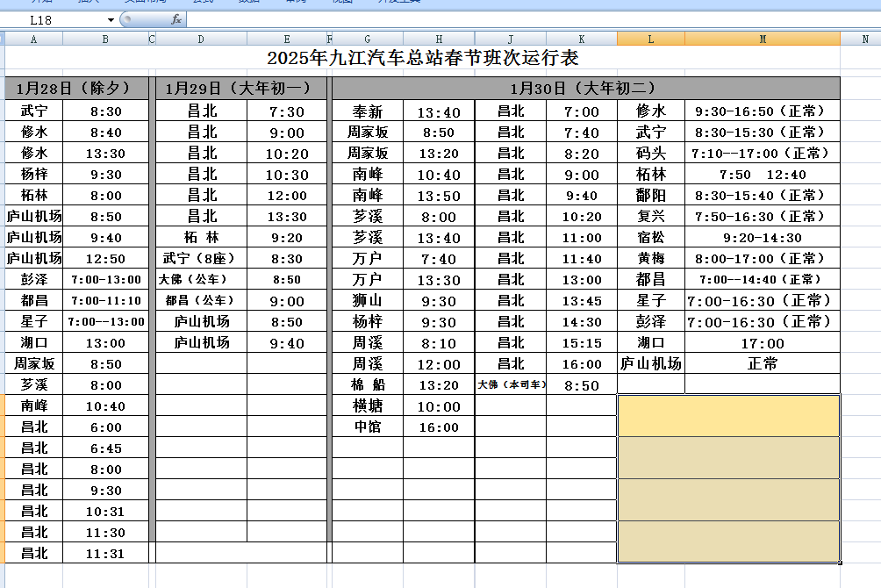Viewport: 881px width, 588px height.
Task: Select the cell 武宁（8座）
Action: click(201, 259)
